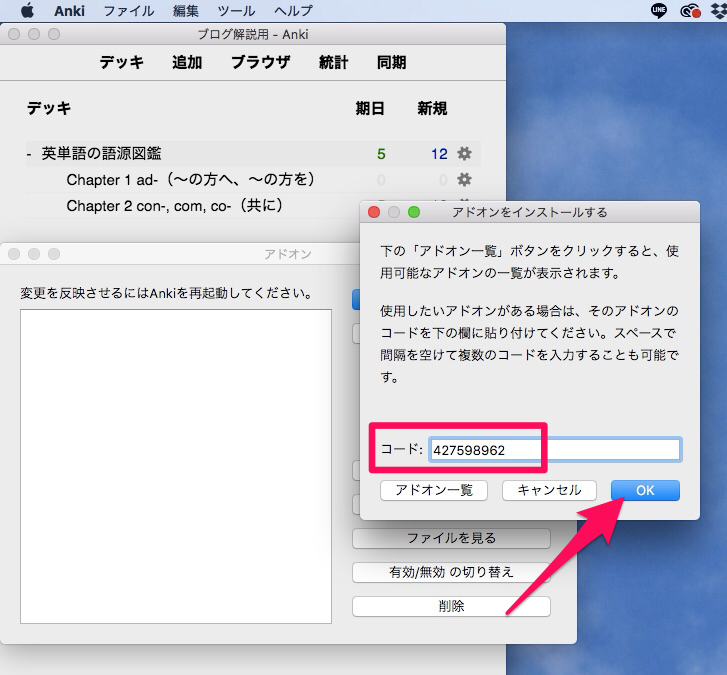Image resolution: width=727 pixels, height=675 pixels.
Task: Click ファイルを見る in the アドオン window
Action: (x=451, y=538)
